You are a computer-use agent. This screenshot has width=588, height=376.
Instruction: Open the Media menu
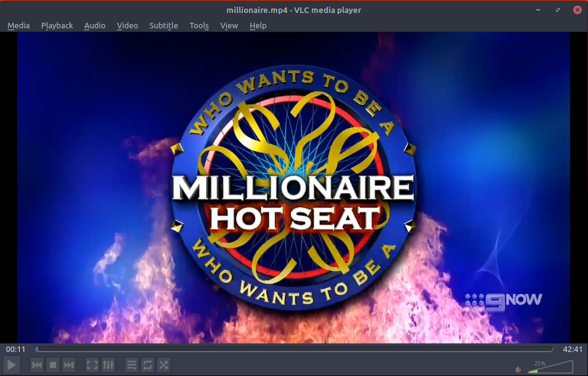tap(18, 25)
